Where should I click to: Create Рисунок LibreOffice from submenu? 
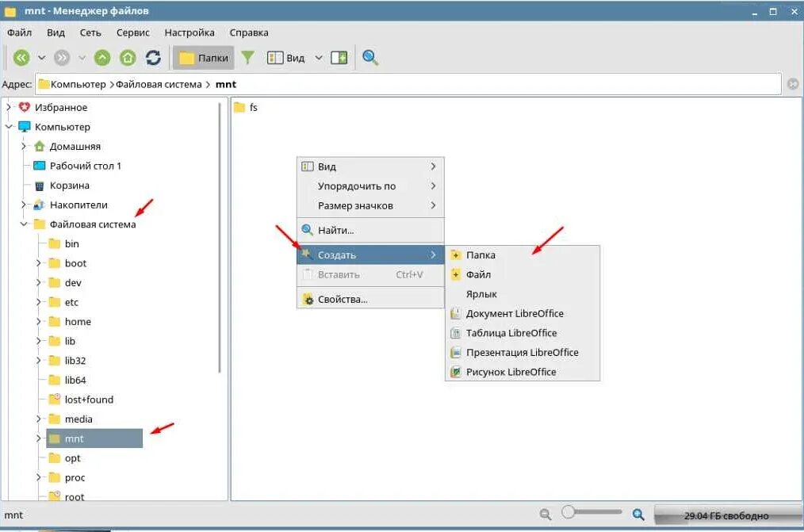click(x=523, y=372)
